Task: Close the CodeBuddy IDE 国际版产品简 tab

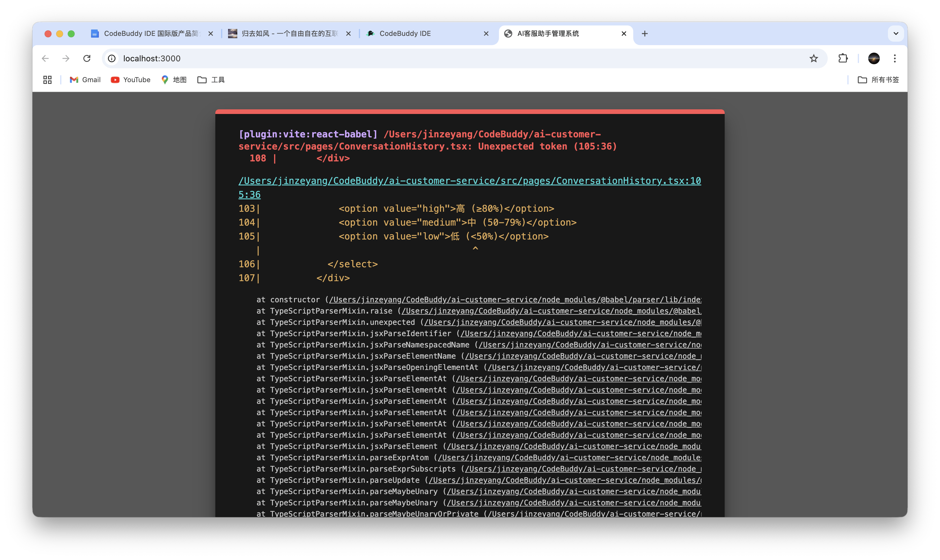Action: [x=211, y=34]
